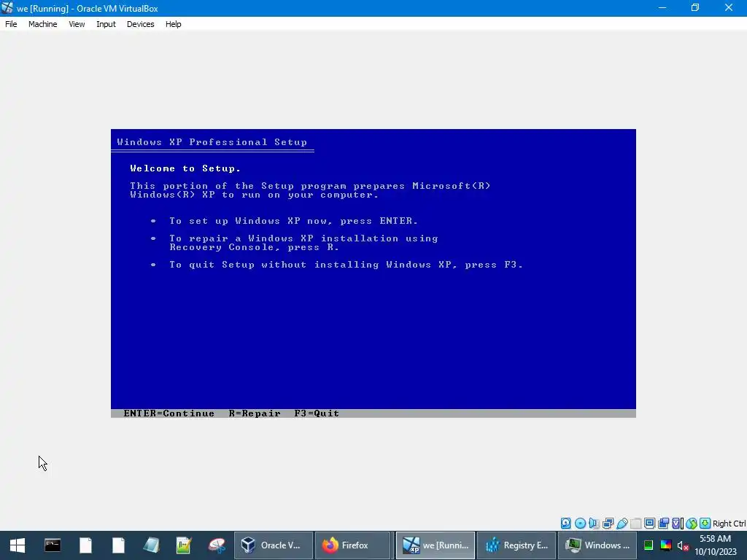
Task: Click 'R=Repair' in the setup status bar
Action: coord(255,413)
